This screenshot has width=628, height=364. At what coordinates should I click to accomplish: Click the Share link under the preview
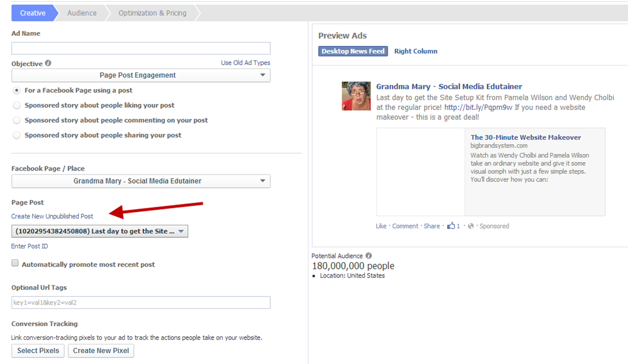[x=432, y=226]
